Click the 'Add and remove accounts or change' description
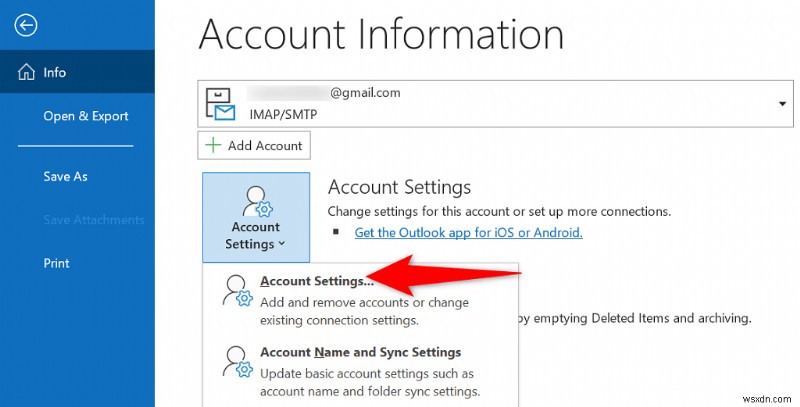The width and height of the screenshot is (800, 407). click(x=364, y=302)
